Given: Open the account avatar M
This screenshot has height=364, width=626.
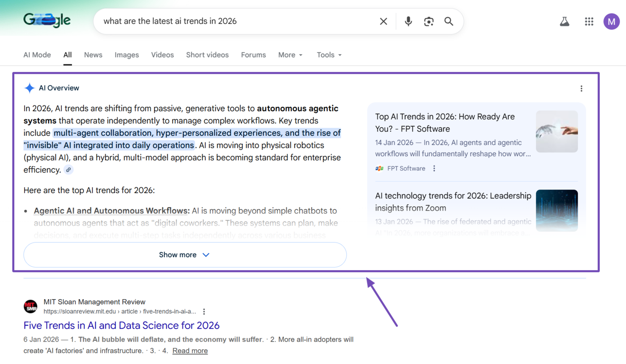Looking at the screenshot, I should click(612, 21).
